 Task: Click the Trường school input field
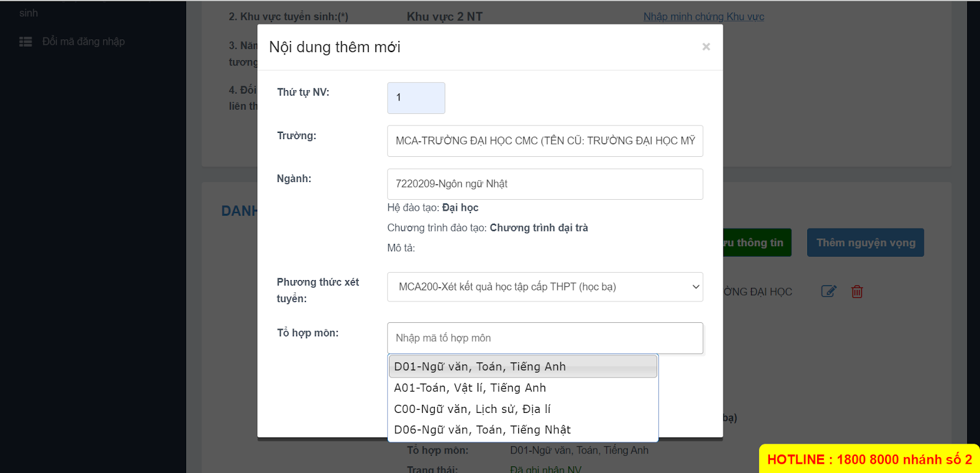(x=545, y=141)
